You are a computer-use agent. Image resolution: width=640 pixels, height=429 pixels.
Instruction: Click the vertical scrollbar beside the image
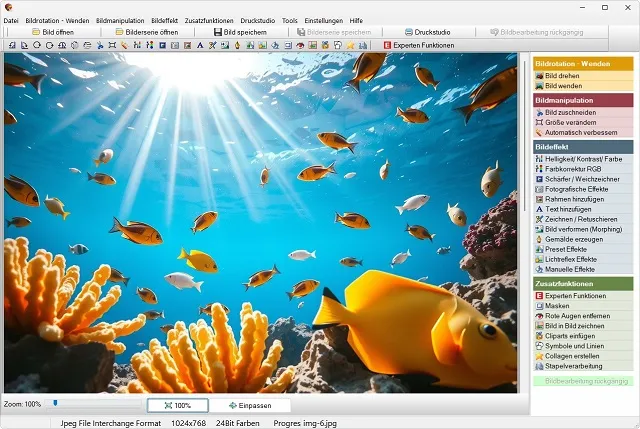coord(524,136)
